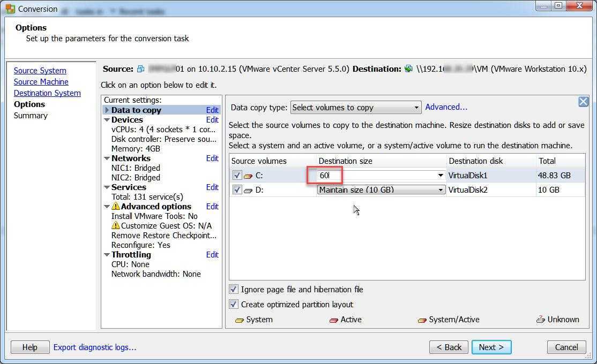The width and height of the screenshot is (597, 364).
Task: Edit the Services settings
Action: pyautogui.click(x=212, y=187)
